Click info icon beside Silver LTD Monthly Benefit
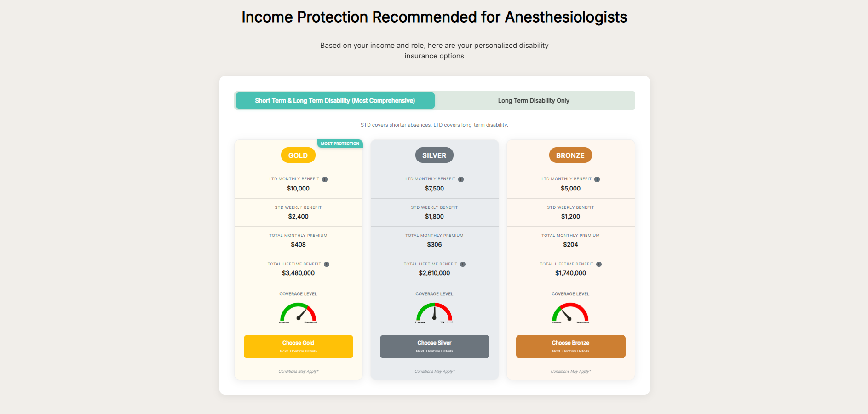This screenshot has width=868, height=414. [461, 179]
